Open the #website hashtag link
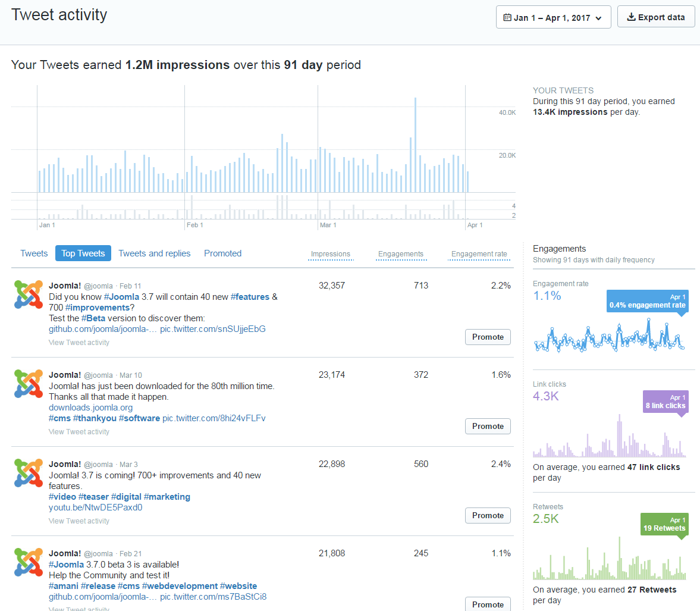Screen dimensions: 700x611 pos(238,586)
